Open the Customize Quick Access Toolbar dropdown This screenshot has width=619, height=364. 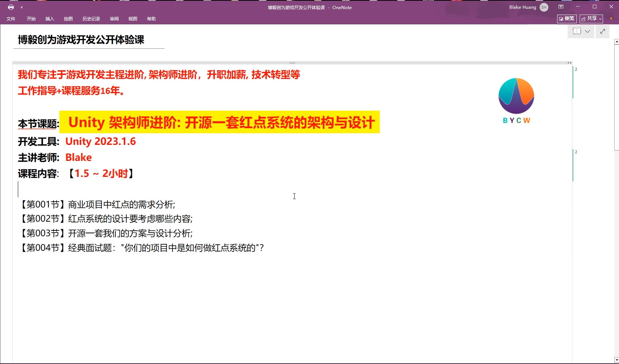tap(22, 7)
